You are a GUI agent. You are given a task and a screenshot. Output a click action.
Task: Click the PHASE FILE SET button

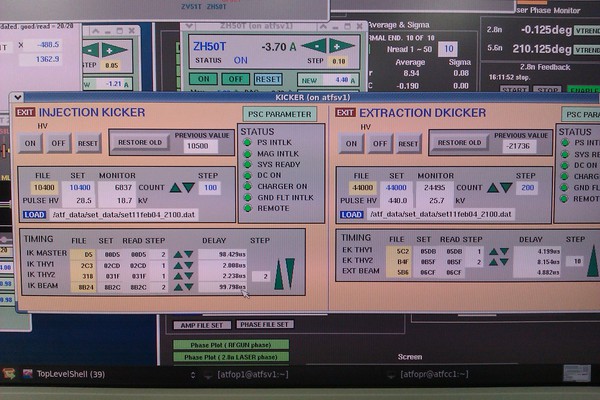click(x=264, y=324)
